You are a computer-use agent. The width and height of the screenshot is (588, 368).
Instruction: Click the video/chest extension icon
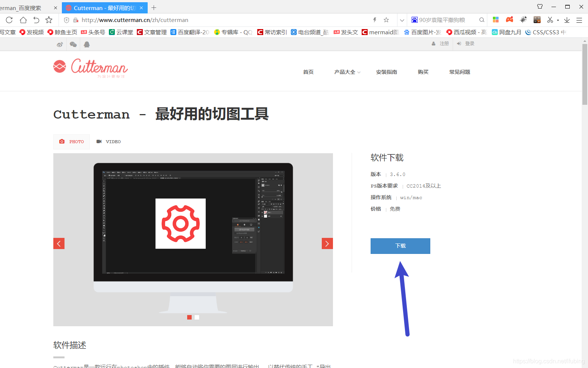537,19
